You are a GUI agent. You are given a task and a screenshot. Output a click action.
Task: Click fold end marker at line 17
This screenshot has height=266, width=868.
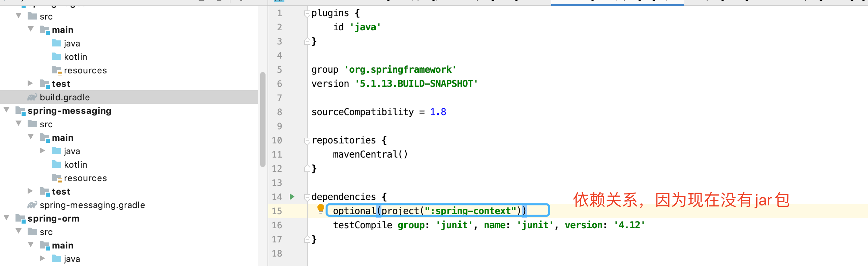point(307,239)
